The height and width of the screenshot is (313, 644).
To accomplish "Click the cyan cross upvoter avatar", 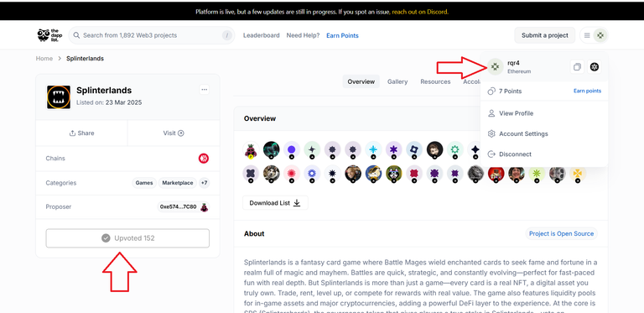I will pyautogui.click(x=373, y=150).
